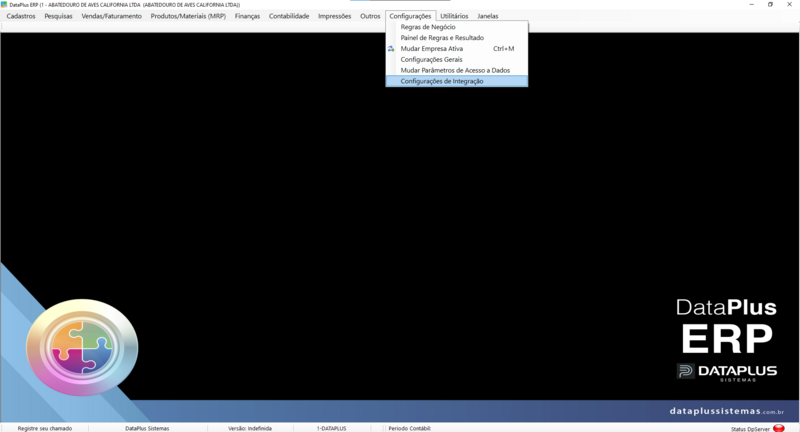The height and width of the screenshot is (432, 800).
Task: Open the Vendas/Faturamento menu
Action: tap(112, 16)
